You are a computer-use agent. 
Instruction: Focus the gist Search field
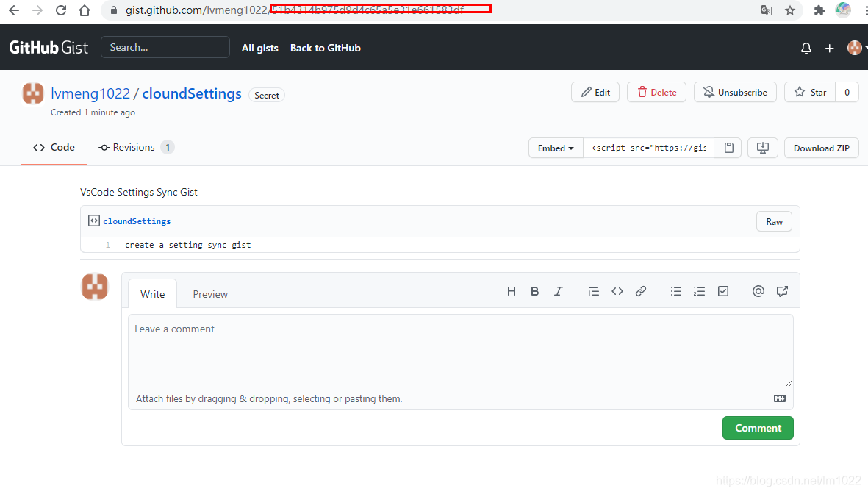[x=165, y=47]
